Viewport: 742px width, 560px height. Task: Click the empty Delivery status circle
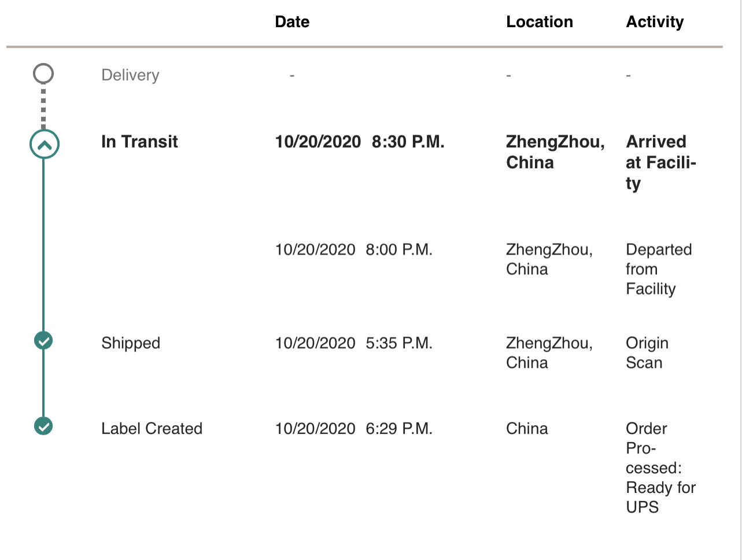pos(43,73)
